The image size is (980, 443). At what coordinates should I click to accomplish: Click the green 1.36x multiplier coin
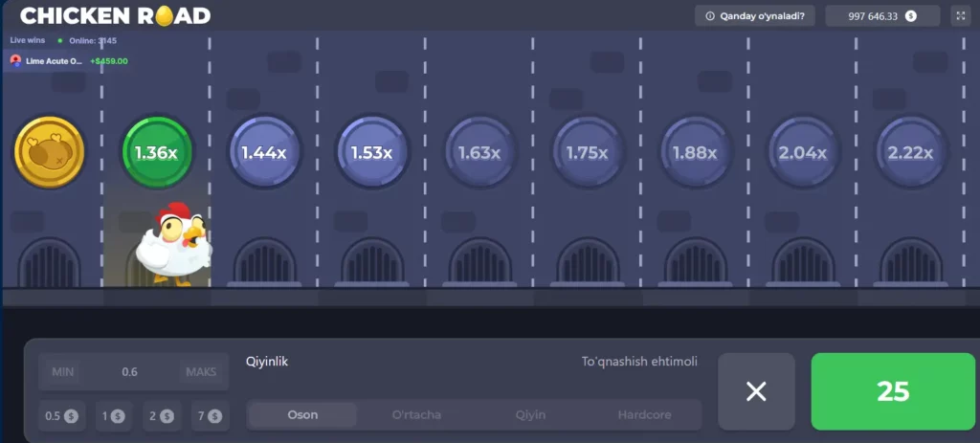pyautogui.click(x=156, y=152)
